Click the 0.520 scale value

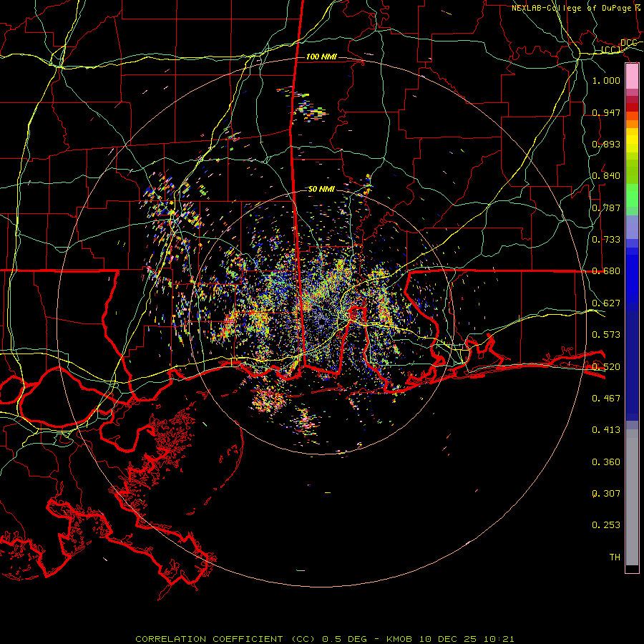[606, 366]
